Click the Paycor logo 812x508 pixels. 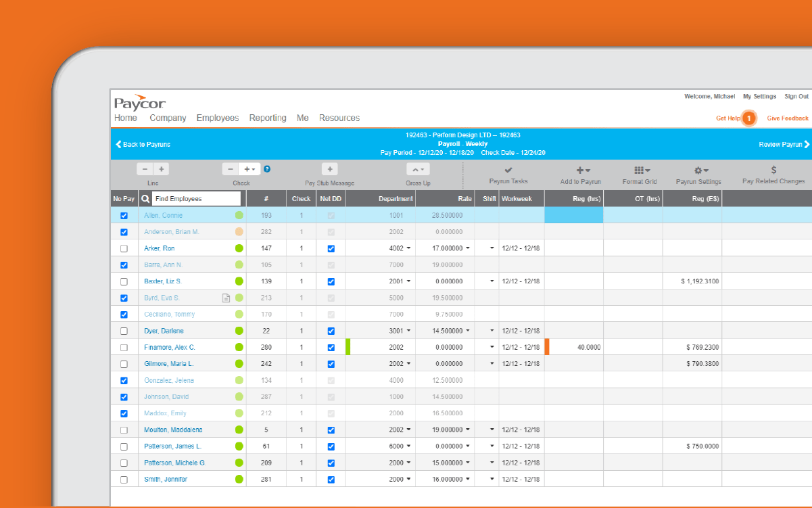139,102
